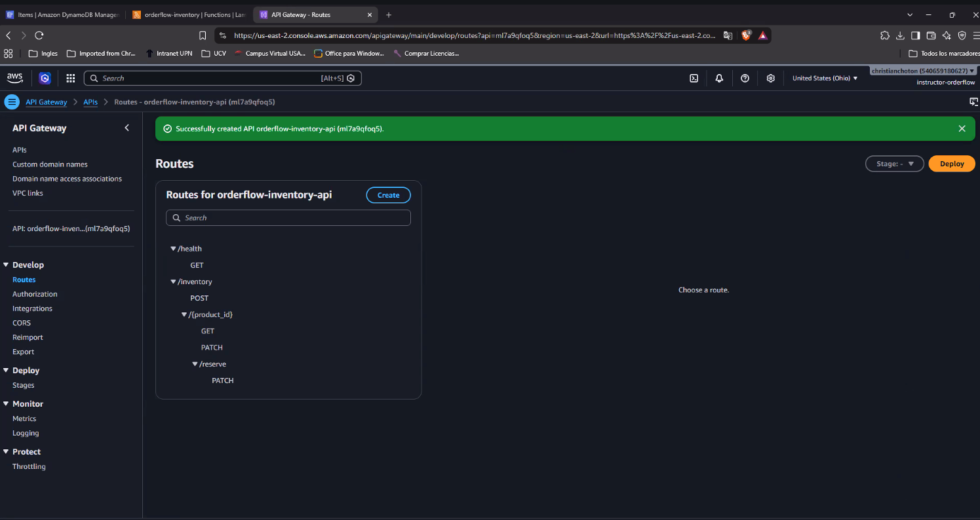Collapse the /health route tree node
The image size is (980, 520).
(174, 249)
